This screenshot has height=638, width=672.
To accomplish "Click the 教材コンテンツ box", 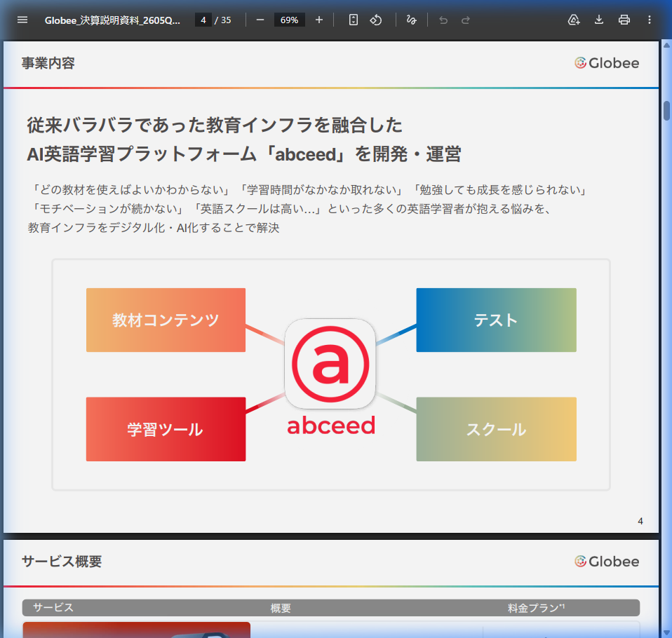I will pos(166,320).
